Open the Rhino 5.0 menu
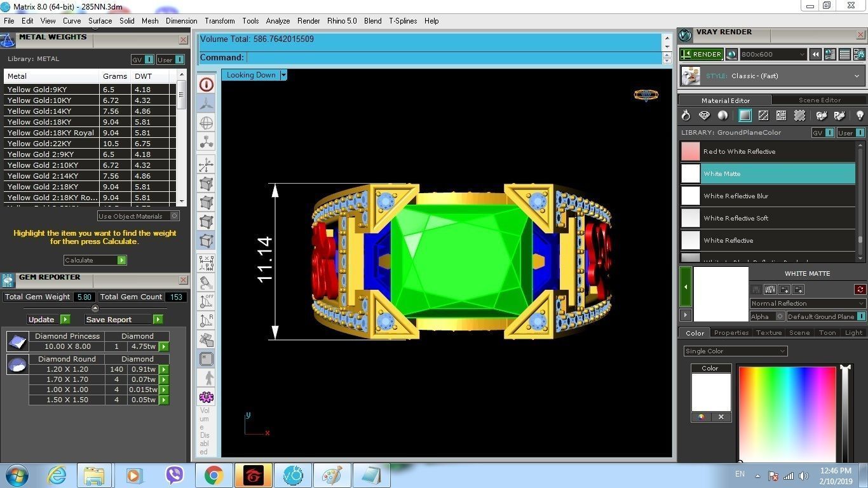The image size is (868, 488). coord(342,21)
